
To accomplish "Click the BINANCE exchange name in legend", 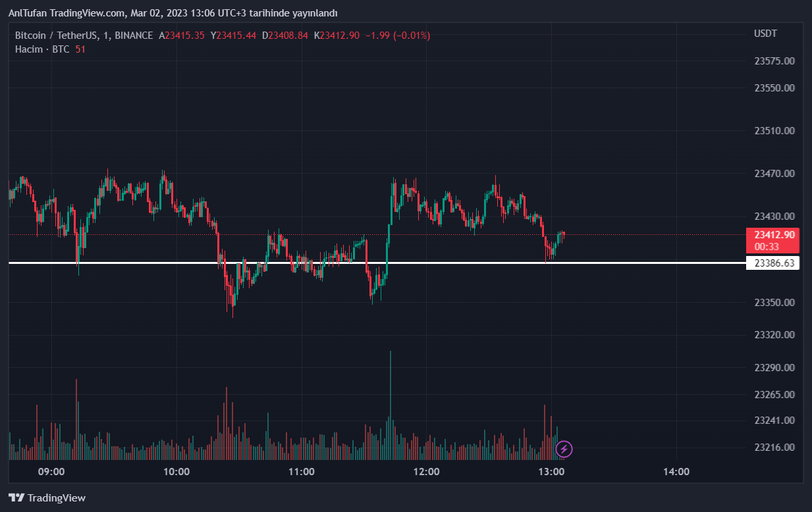I will [134, 36].
